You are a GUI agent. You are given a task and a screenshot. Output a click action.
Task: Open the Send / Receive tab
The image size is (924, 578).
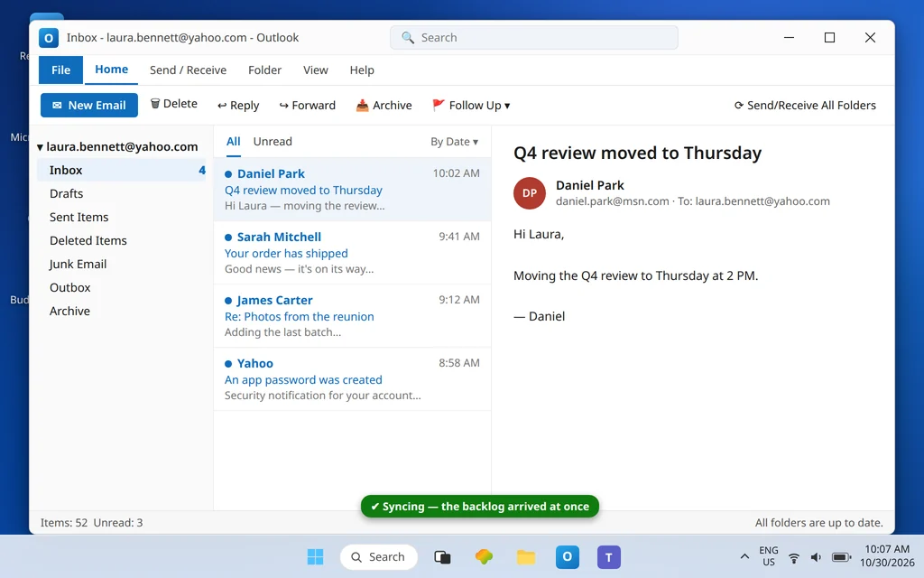[x=188, y=70]
